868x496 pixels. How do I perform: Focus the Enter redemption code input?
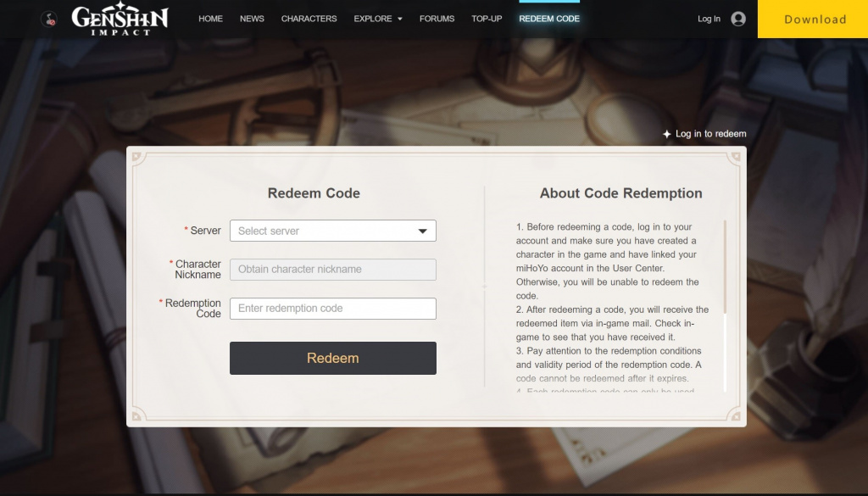(x=332, y=309)
